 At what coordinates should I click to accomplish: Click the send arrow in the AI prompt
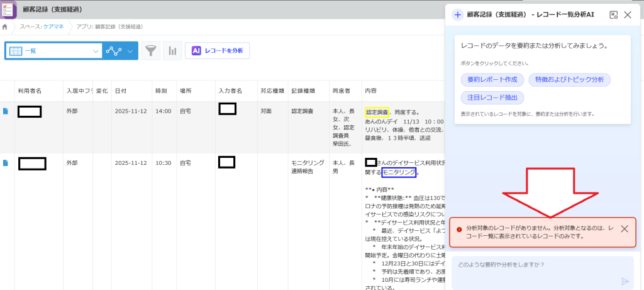625,281
